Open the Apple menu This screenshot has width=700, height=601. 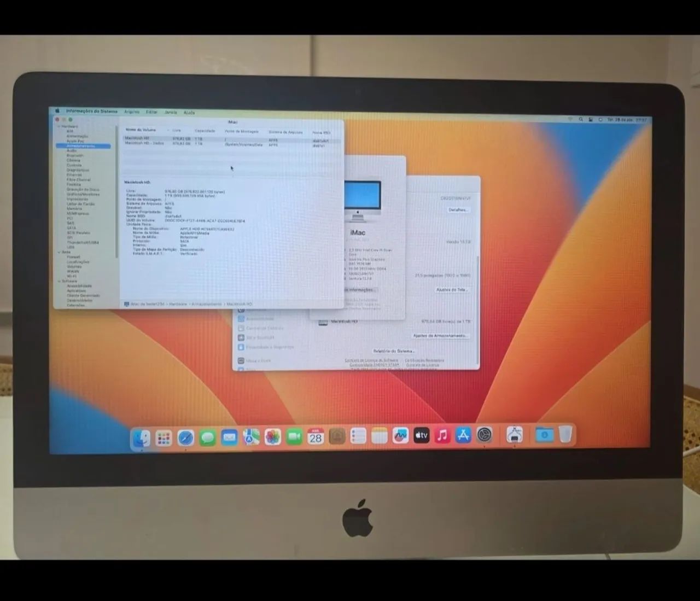point(57,110)
